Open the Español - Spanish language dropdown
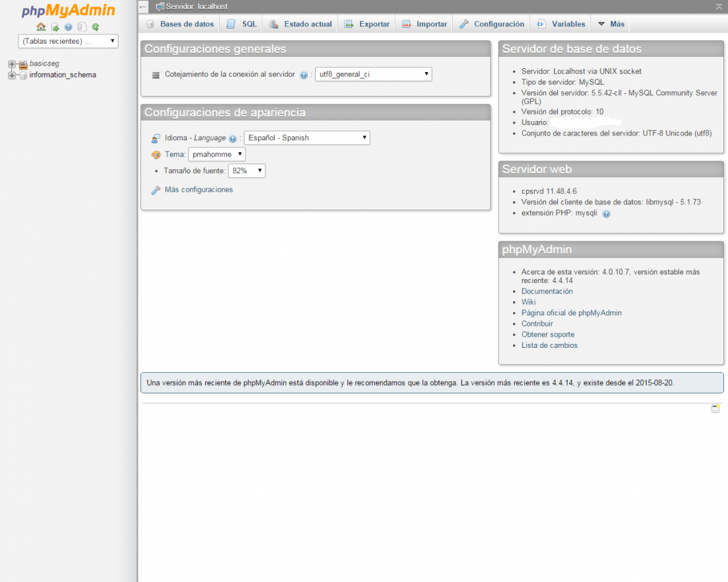 point(307,138)
